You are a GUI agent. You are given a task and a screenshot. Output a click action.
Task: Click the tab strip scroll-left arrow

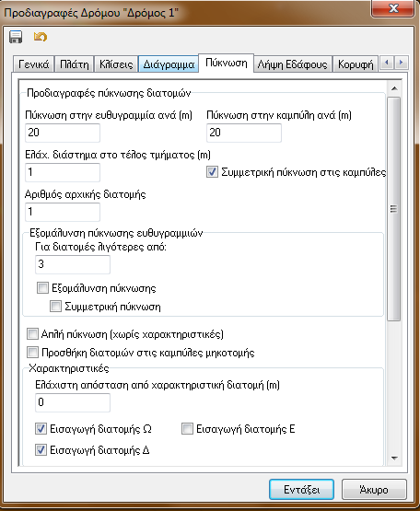click(x=387, y=63)
